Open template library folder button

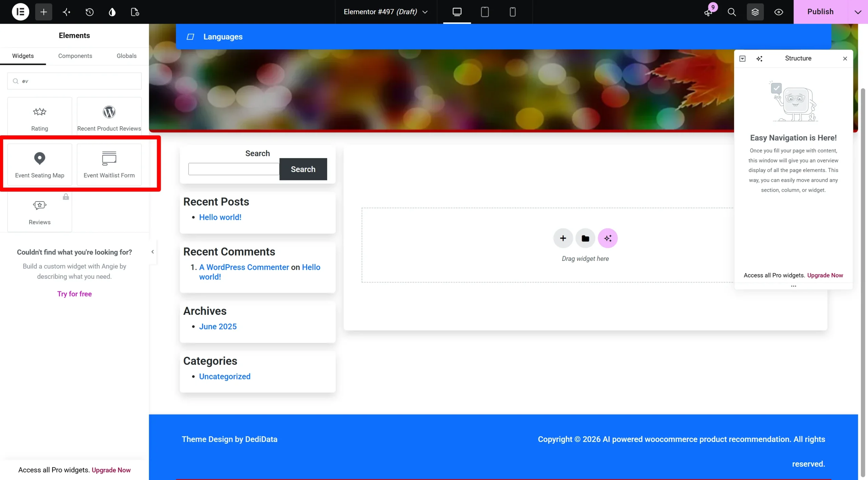point(585,238)
